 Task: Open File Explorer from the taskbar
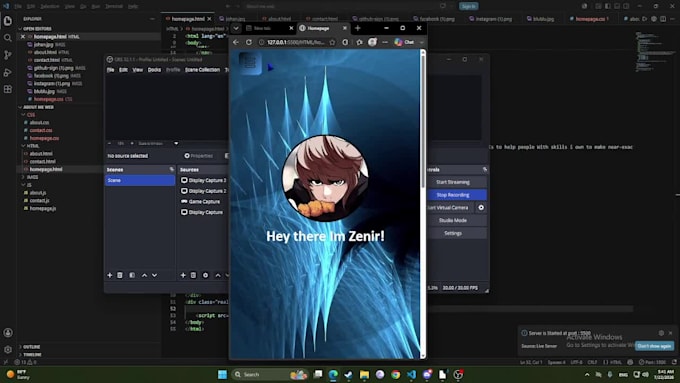pyautogui.click(x=364, y=374)
